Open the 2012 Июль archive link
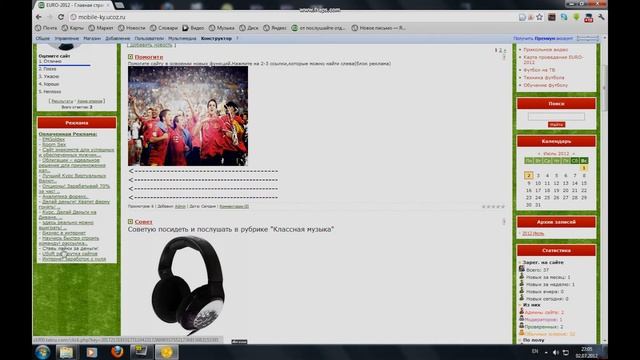Viewport: 640px width, 360px height. [x=533, y=233]
